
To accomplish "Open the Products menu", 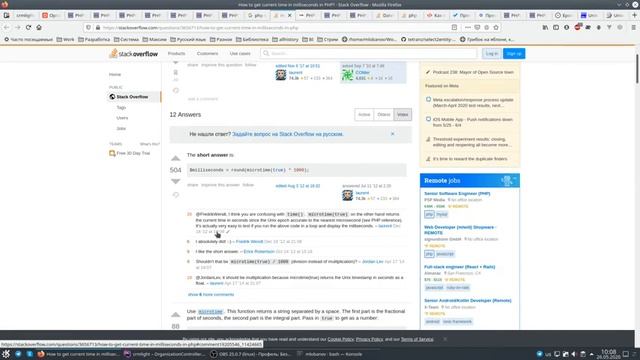I will [x=176, y=53].
